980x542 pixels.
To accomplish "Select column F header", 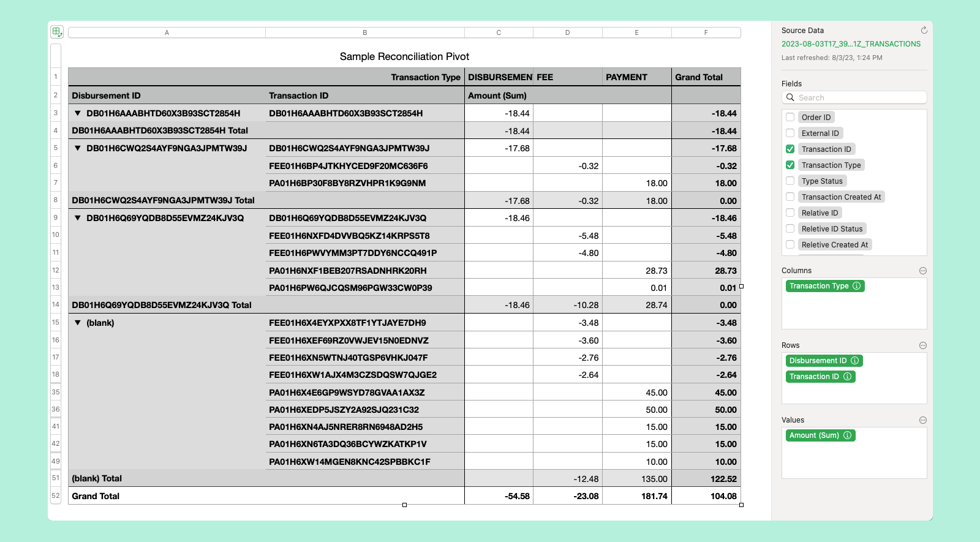I will (706, 32).
